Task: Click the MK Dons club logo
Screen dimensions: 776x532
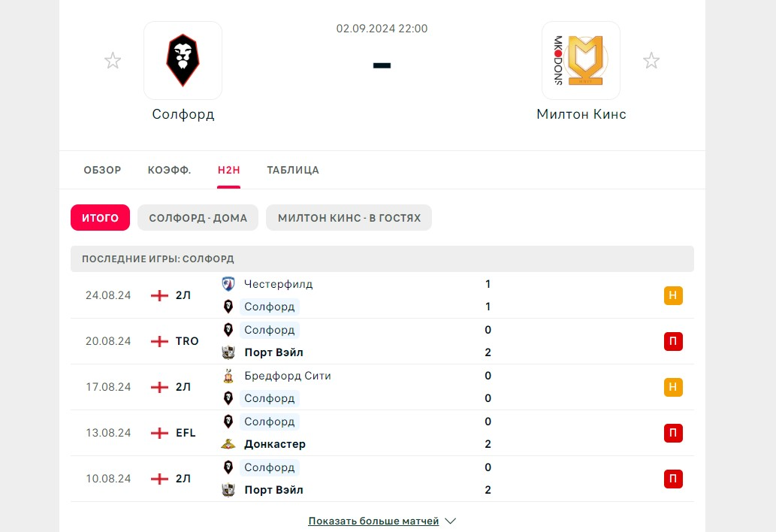Action: coord(581,61)
